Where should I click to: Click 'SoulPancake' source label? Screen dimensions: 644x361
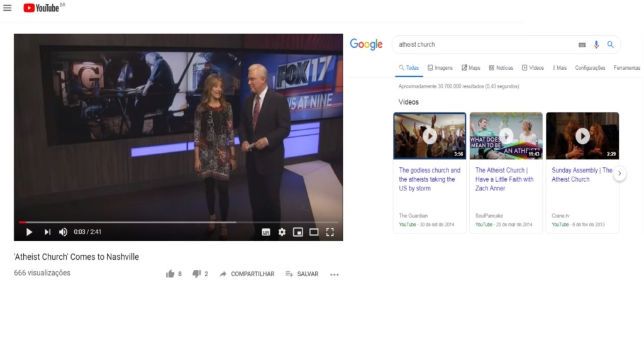pyautogui.click(x=489, y=216)
